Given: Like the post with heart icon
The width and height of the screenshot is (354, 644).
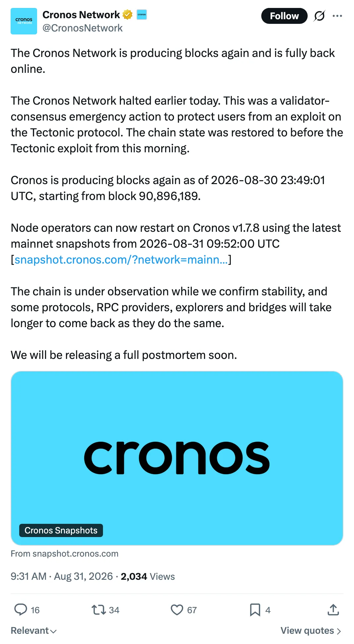Looking at the screenshot, I should pyautogui.click(x=177, y=610).
